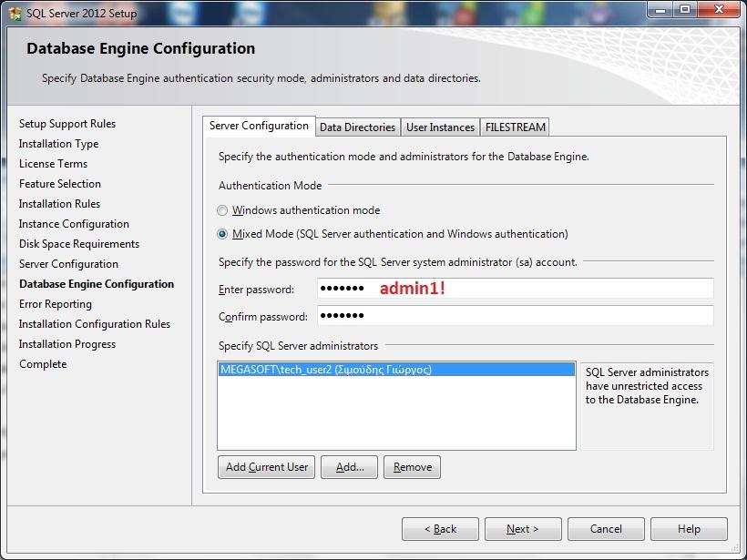747x560 pixels.
Task: Click the 'Enter password:' label
Action: (256, 290)
